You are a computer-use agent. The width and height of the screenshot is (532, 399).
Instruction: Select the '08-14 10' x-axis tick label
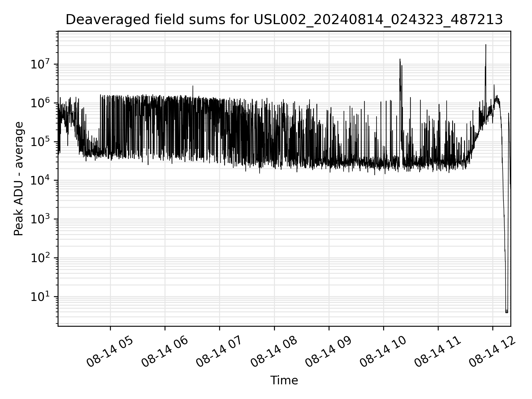[383, 352]
